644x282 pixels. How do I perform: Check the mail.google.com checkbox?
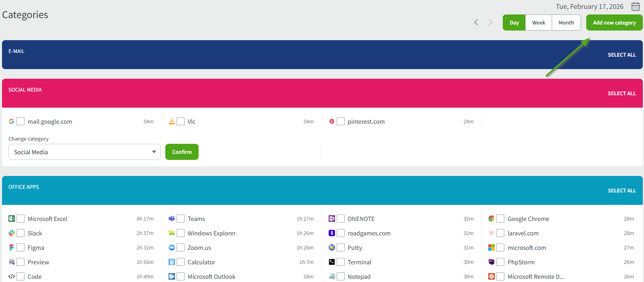[20, 121]
